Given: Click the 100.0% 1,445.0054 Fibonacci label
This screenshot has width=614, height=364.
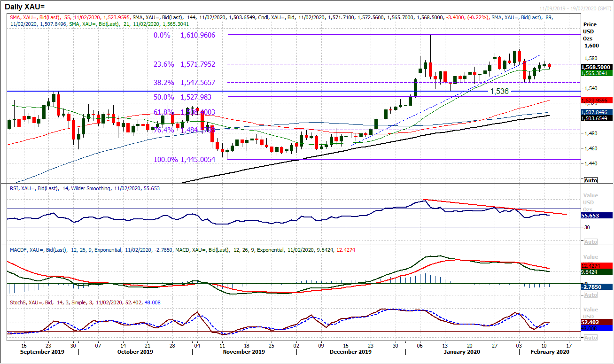Looking at the screenshot, I should point(185,160).
